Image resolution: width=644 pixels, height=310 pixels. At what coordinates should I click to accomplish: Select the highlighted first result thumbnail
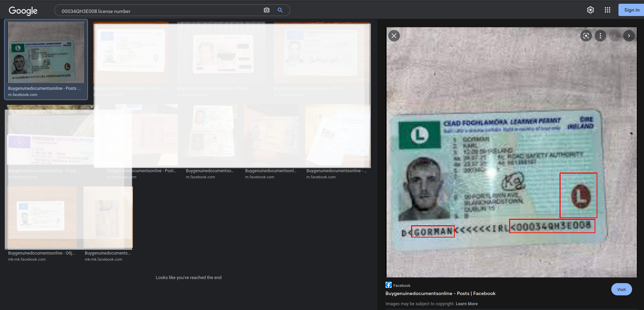click(46, 53)
